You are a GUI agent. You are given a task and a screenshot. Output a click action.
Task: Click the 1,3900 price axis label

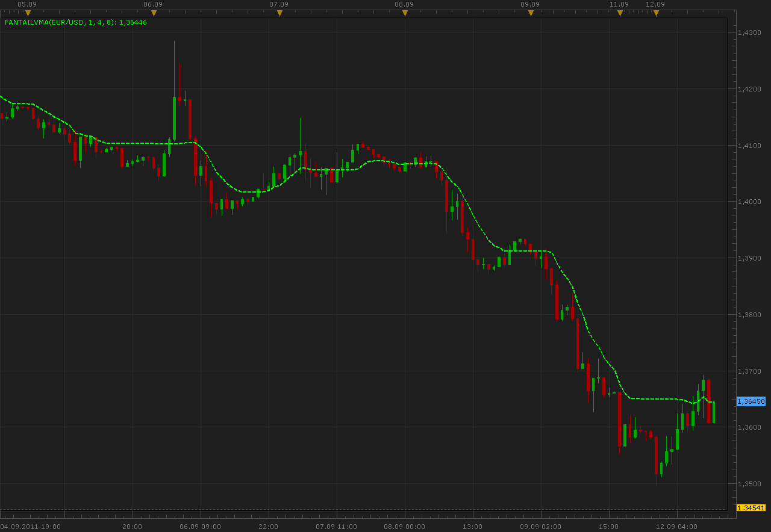coord(749,258)
